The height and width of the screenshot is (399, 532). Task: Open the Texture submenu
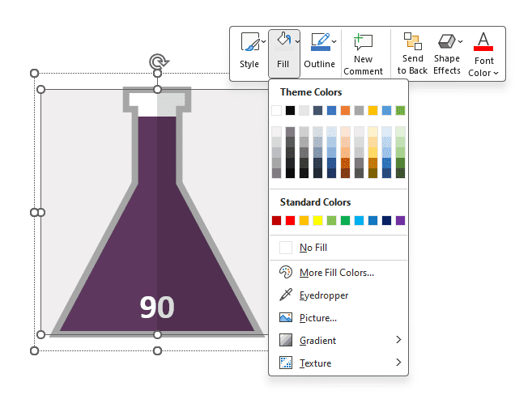tap(338, 363)
